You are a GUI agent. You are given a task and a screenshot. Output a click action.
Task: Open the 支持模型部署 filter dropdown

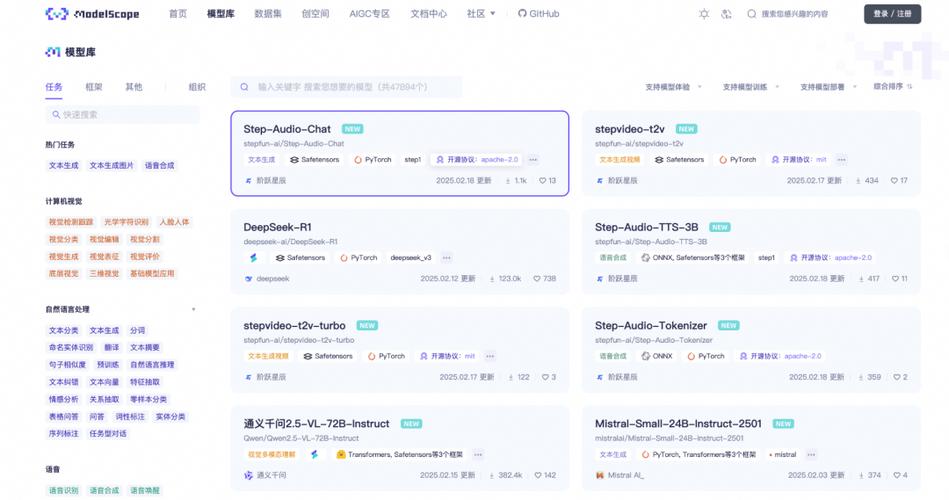point(829,87)
